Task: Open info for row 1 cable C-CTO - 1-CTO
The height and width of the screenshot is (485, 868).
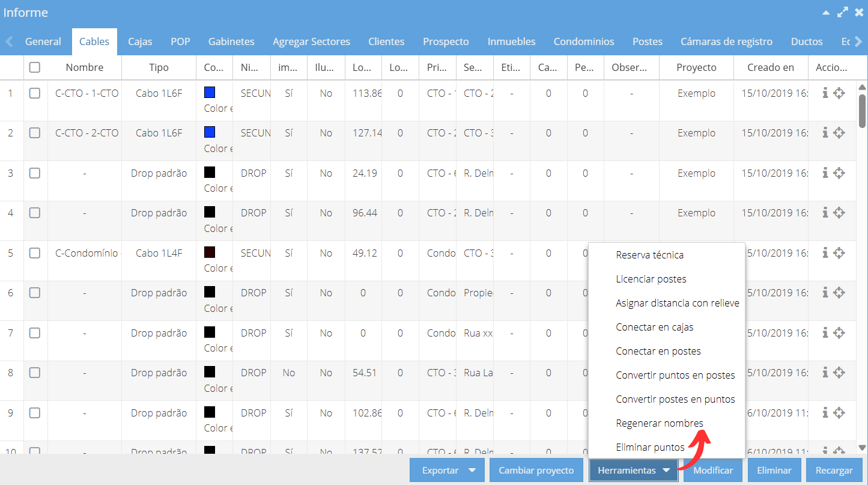Action: [825, 93]
